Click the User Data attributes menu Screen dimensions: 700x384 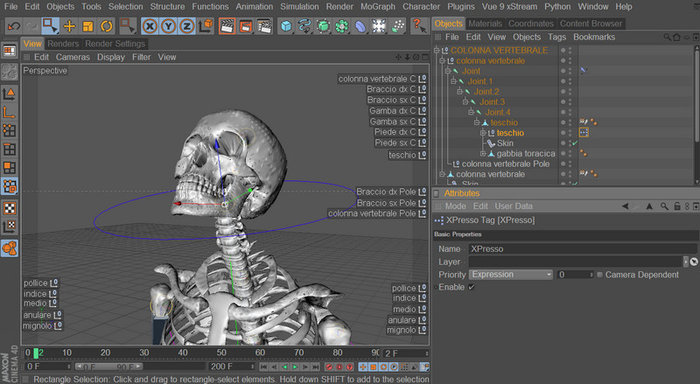513,206
